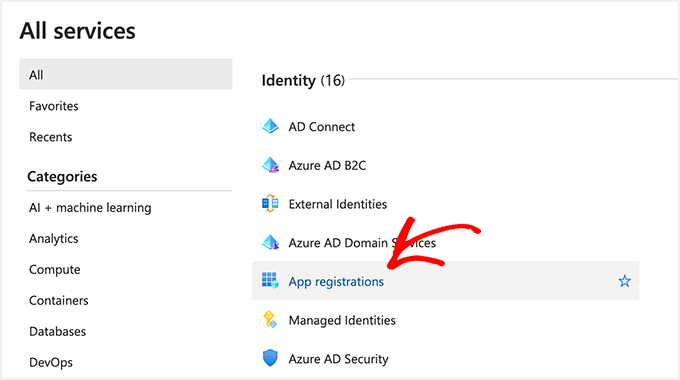
Task: Choose the Containers category
Action: coord(59,300)
